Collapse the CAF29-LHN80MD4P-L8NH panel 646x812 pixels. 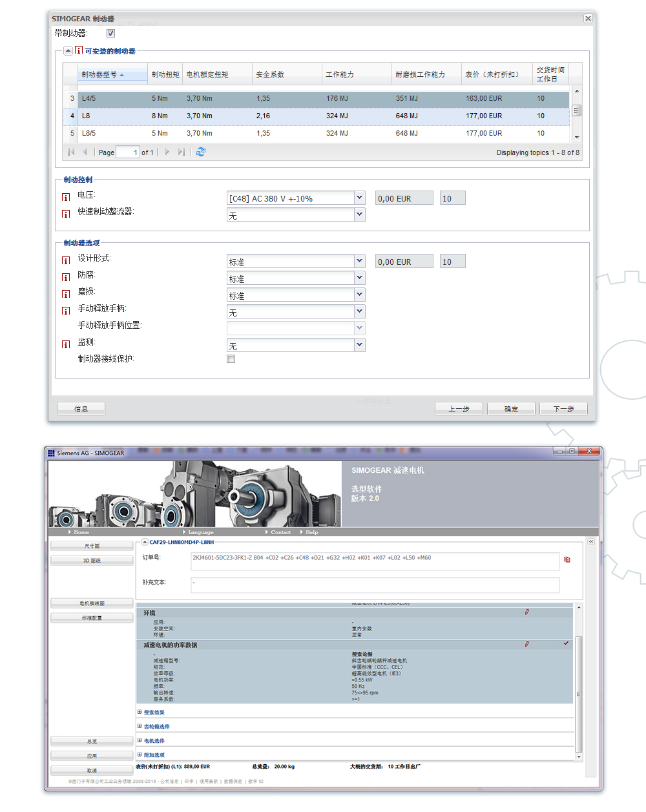click(x=145, y=542)
